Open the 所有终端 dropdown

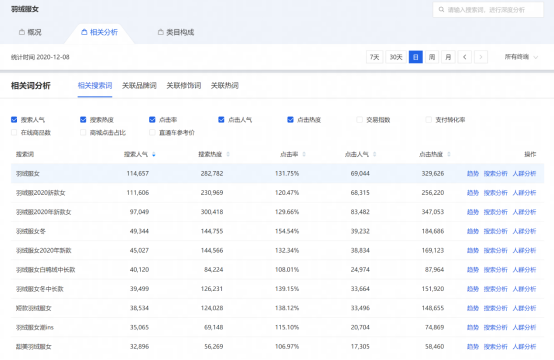tap(521, 57)
